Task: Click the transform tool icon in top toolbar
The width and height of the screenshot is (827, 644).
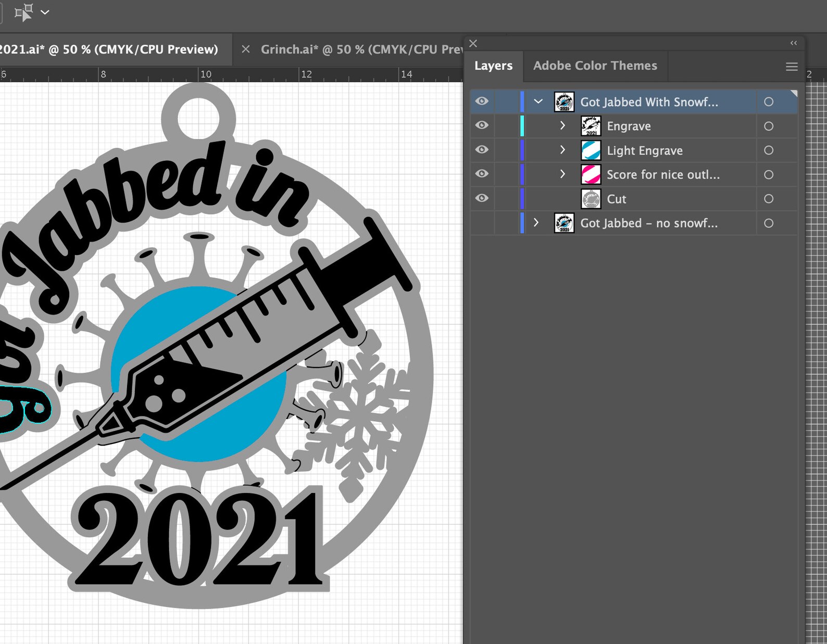Action: pyautogui.click(x=23, y=12)
